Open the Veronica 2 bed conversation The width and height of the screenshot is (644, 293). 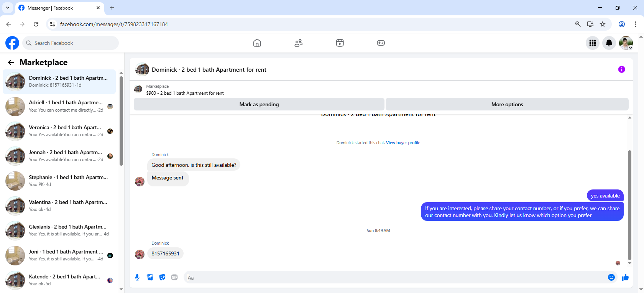[x=59, y=131]
